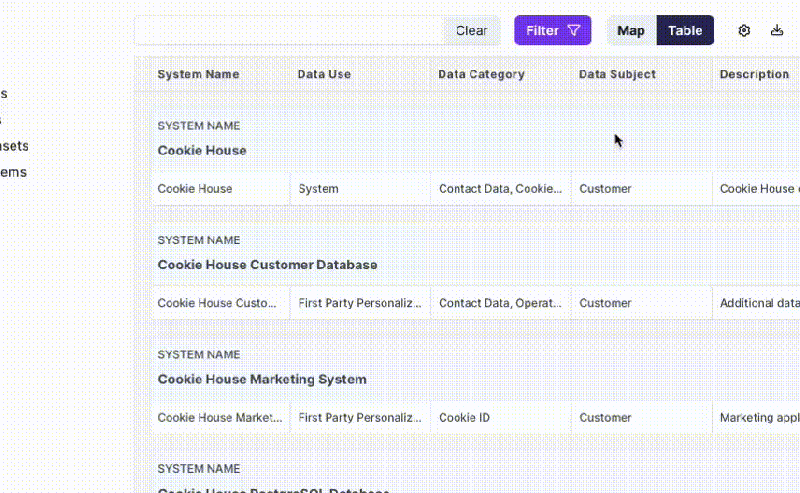Expand Cookie House Customer Database group
The image size is (800, 493).
267,265
